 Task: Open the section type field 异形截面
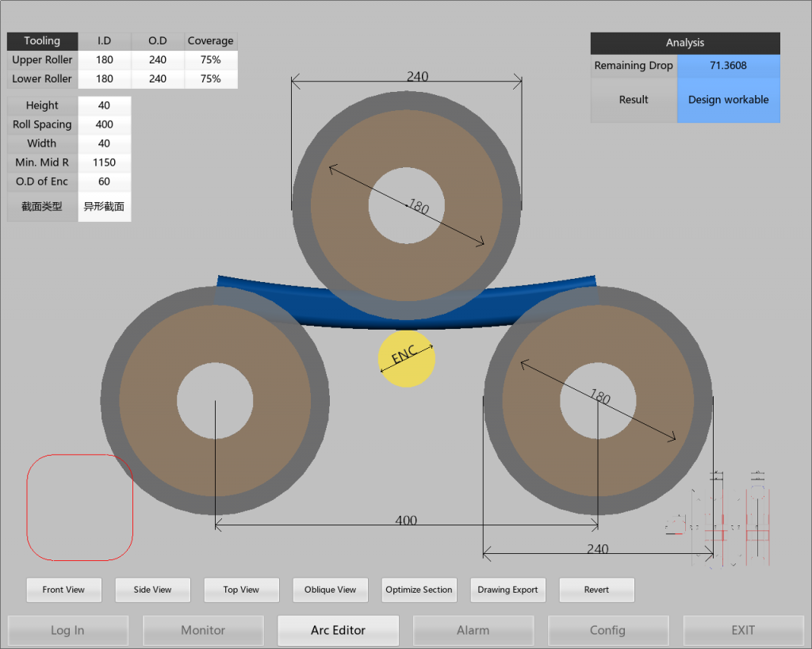104,207
